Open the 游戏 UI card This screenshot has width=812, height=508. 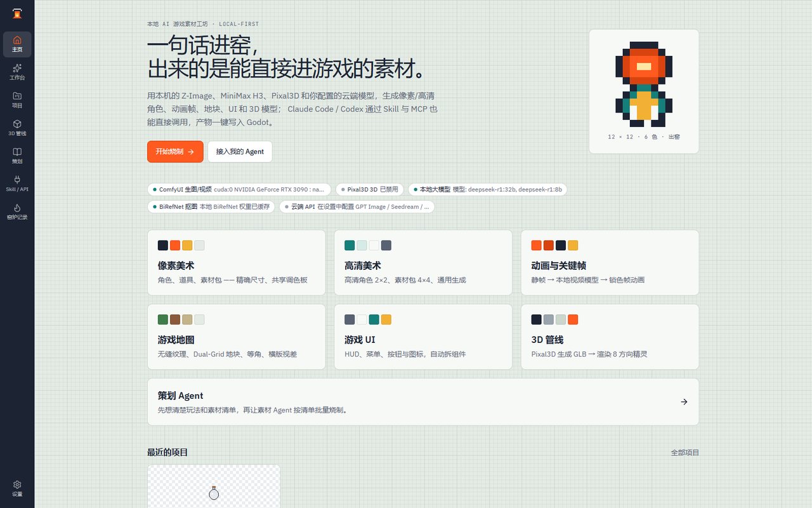(x=423, y=337)
